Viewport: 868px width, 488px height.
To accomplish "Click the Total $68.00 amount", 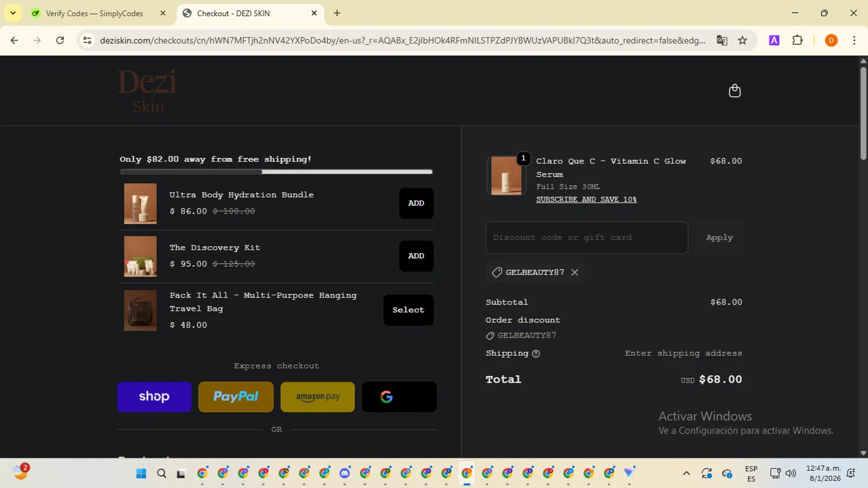I will [720, 380].
